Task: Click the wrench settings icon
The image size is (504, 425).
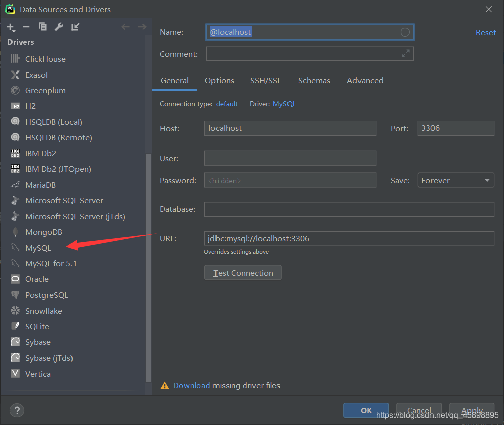Action: pyautogui.click(x=59, y=27)
